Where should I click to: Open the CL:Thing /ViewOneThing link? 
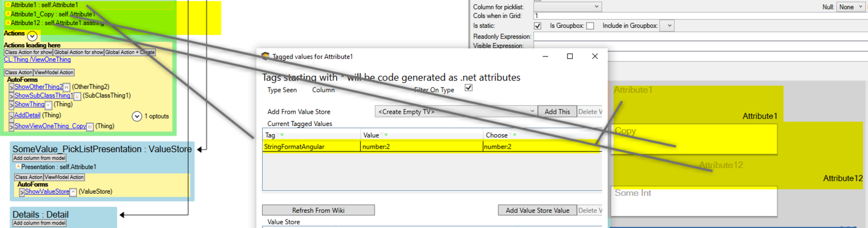pyautogui.click(x=37, y=59)
